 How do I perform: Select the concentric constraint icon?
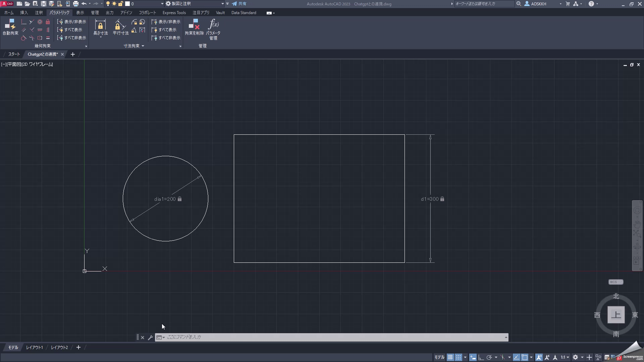(40, 21)
